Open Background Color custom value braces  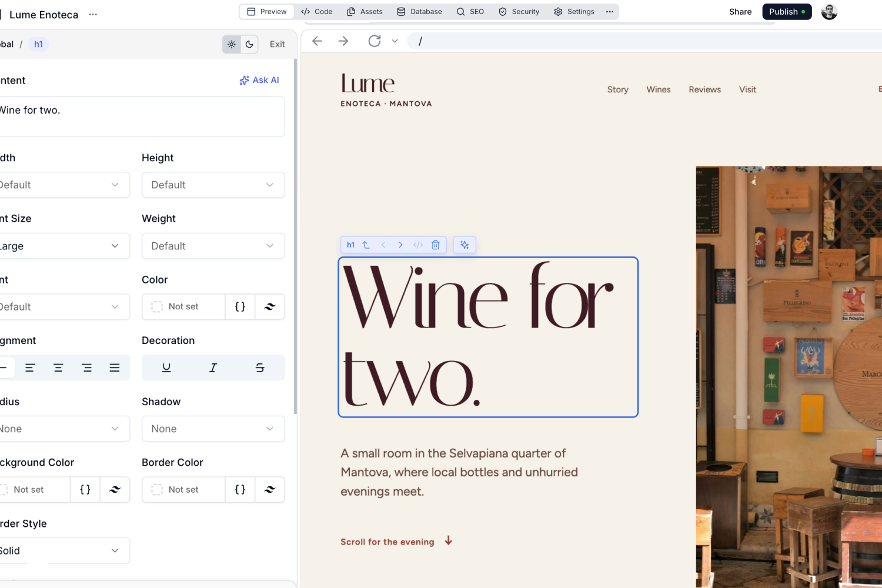85,490
